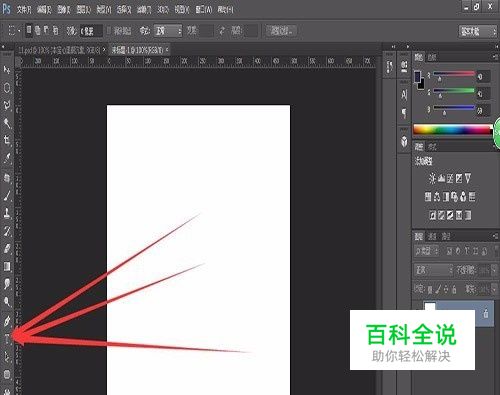Open the Edit menu
Image resolution: width=500 pixels, height=395 pixels.
coord(44,10)
